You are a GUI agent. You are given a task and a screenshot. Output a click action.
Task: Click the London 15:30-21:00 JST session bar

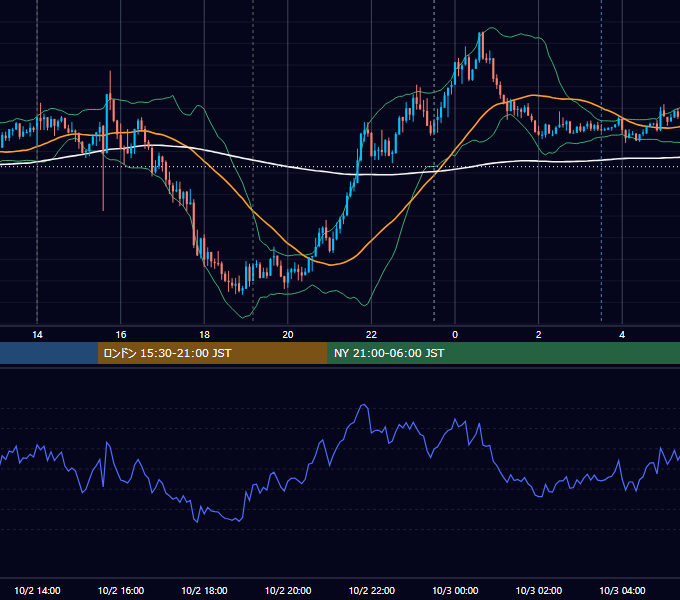(x=212, y=353)
